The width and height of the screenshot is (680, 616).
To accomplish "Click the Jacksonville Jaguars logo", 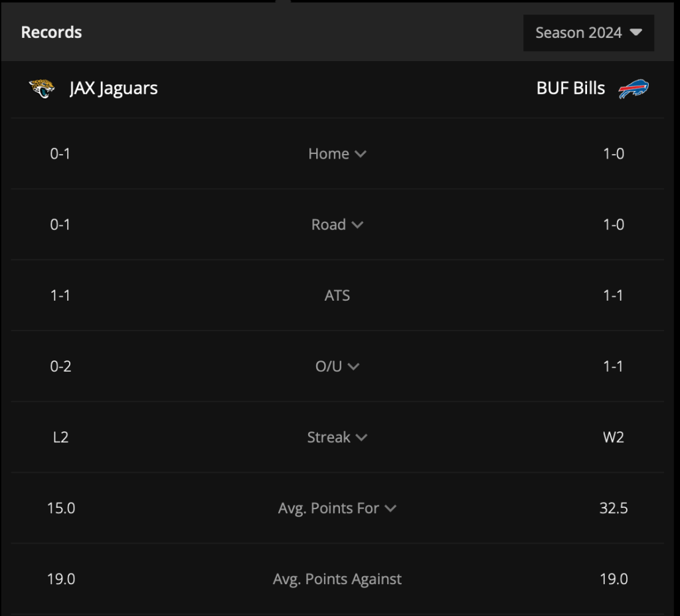I will click(x=42, y=88).
